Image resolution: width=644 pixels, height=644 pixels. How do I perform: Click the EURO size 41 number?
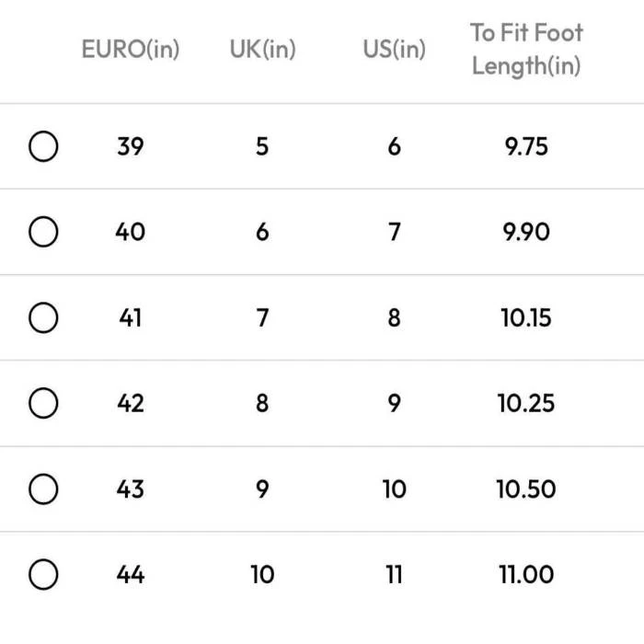click(x=131, y=318)
